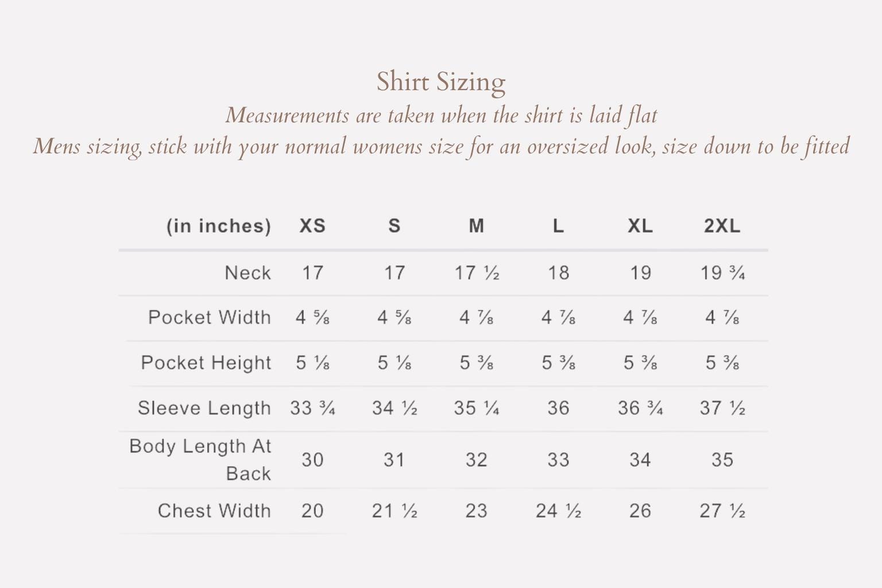Click the Shirt Sizing title
882x588 pixels.
coord(441,82)
